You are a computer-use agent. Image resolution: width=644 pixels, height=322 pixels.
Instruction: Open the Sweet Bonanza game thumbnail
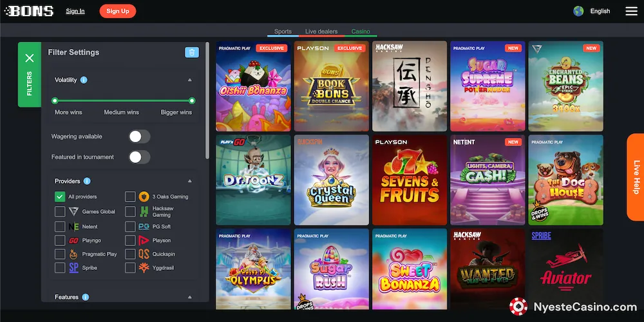(410, 269)
